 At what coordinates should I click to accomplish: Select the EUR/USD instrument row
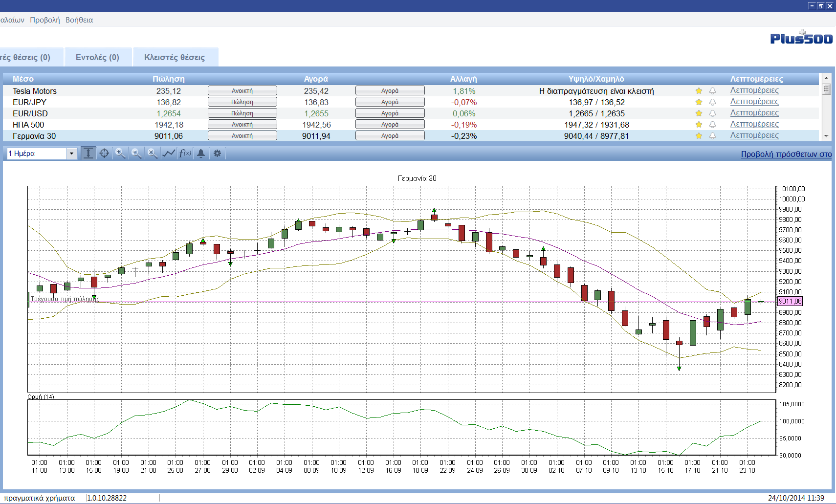click(x=411, y=113)
